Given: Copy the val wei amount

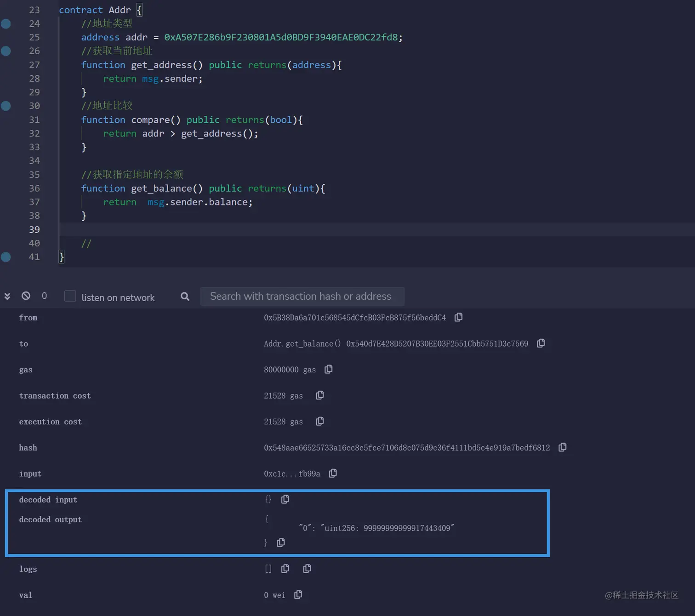Looking at the screenshot, I should [298, 594].
